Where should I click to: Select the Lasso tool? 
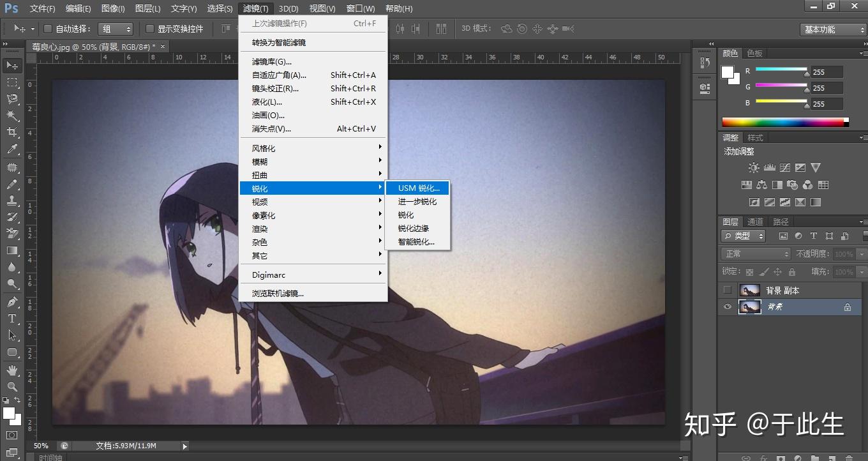[12, 99]
